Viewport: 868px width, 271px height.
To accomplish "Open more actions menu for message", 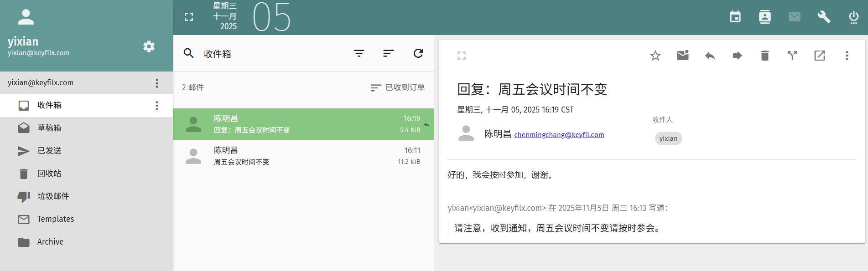I will 847,56.
